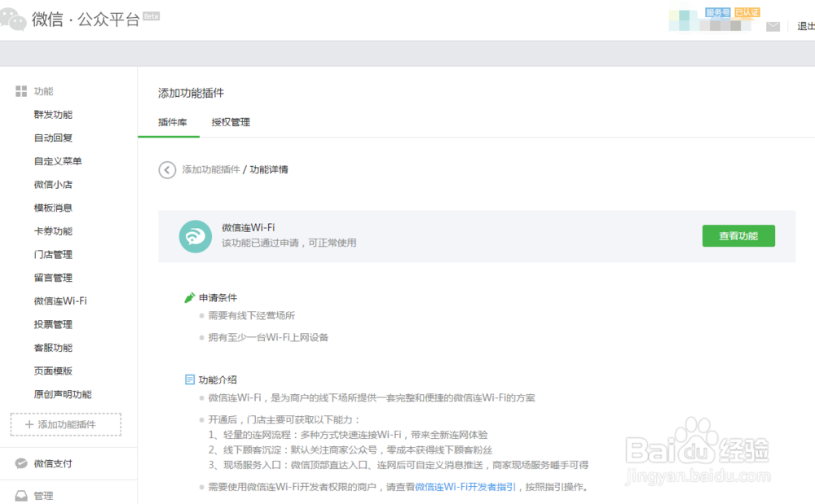
Task: Select 模板消息 in sidebar
Action: coord(53,208)
